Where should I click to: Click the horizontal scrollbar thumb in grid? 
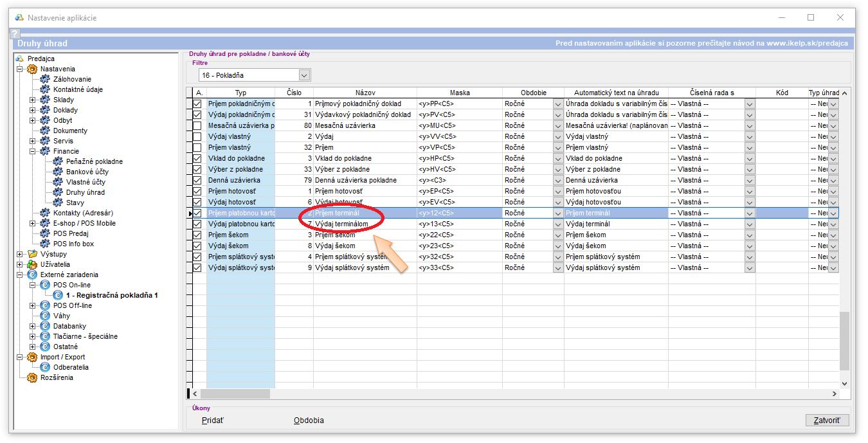tap(235, 393)
